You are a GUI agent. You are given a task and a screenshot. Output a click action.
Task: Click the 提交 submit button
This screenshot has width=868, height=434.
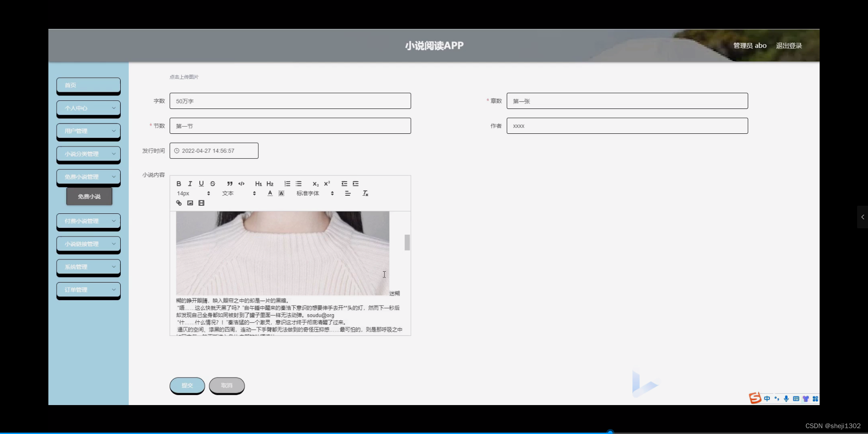coord(187,385)
